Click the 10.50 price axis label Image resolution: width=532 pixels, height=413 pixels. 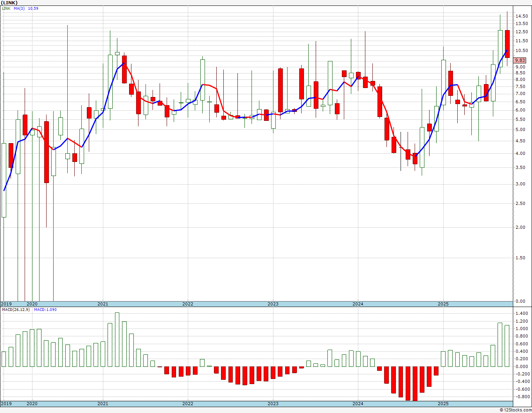pos(521,50)
